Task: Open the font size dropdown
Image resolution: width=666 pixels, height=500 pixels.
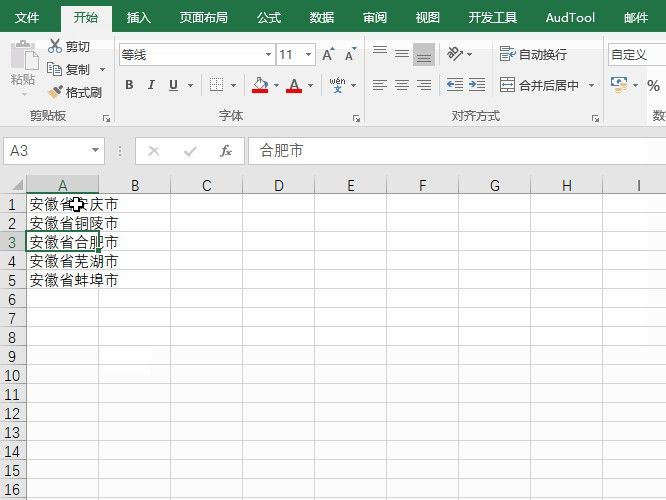Action: pyautogui.click(x=308, y=54)
